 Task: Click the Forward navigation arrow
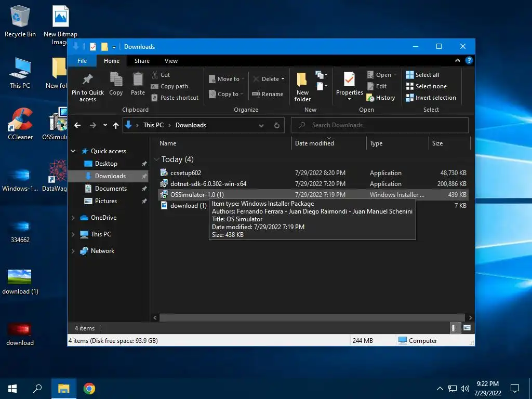coord(92,125)
